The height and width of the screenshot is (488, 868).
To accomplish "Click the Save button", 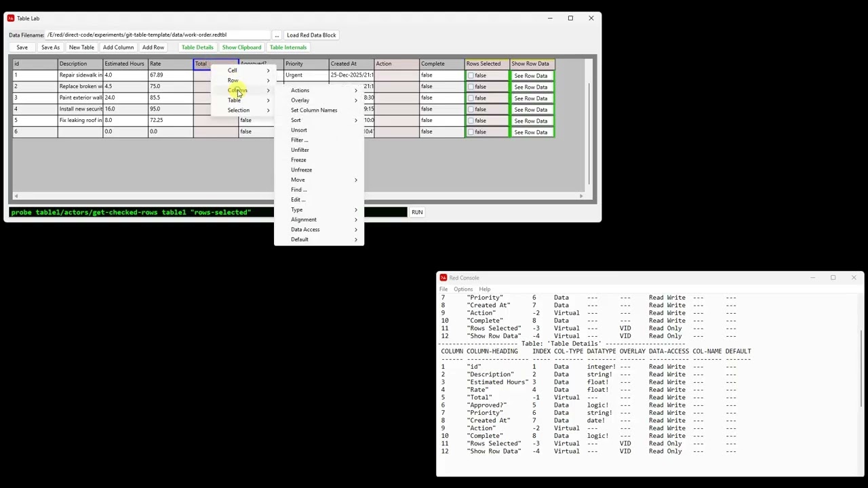I will click(x=22, y=47).
